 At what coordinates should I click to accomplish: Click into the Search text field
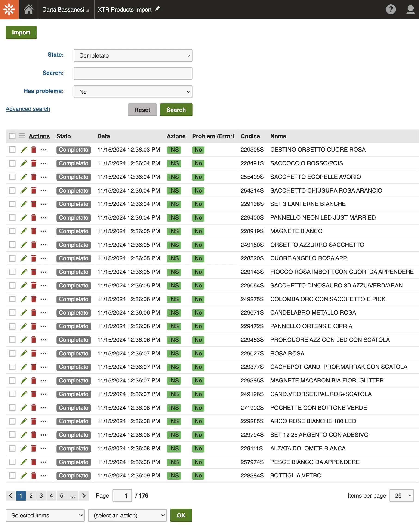click(133, 73)
